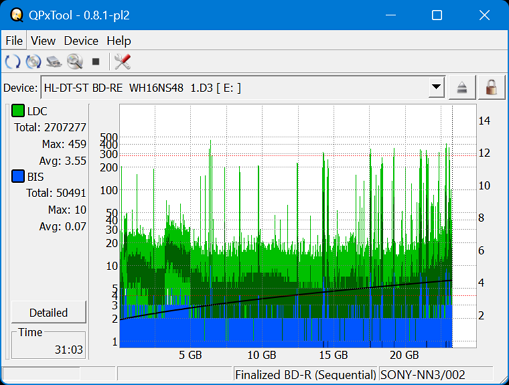The image size is (509, 385).
Task: Lock the drive with the padlock button
Action: pos(491,88)
